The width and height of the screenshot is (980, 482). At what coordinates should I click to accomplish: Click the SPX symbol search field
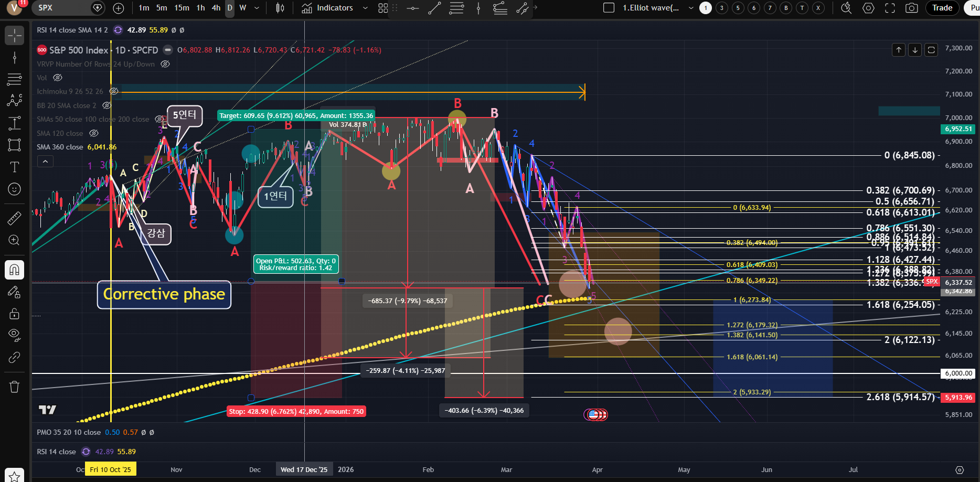[60, 8]
